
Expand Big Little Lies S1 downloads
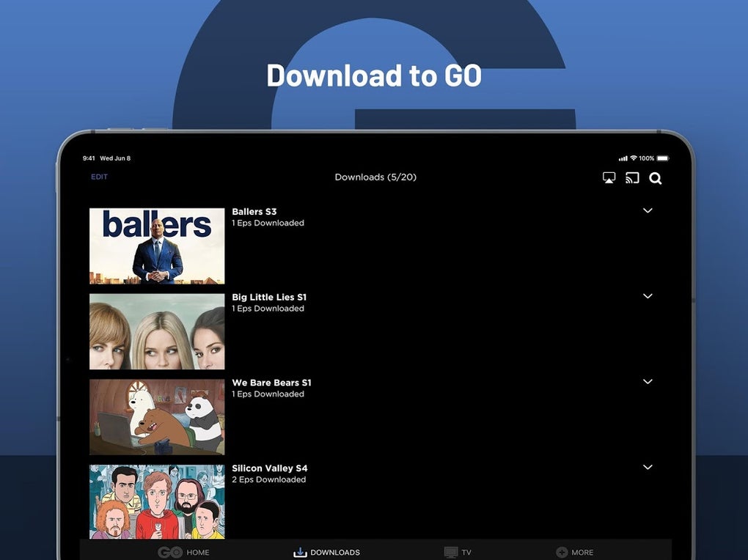pyautogui.click(x=648, y=296)
